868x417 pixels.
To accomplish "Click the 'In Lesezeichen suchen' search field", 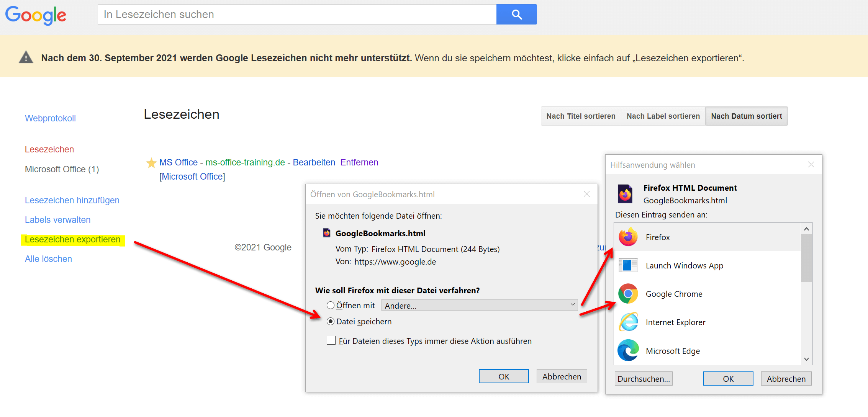I will 297,15.
